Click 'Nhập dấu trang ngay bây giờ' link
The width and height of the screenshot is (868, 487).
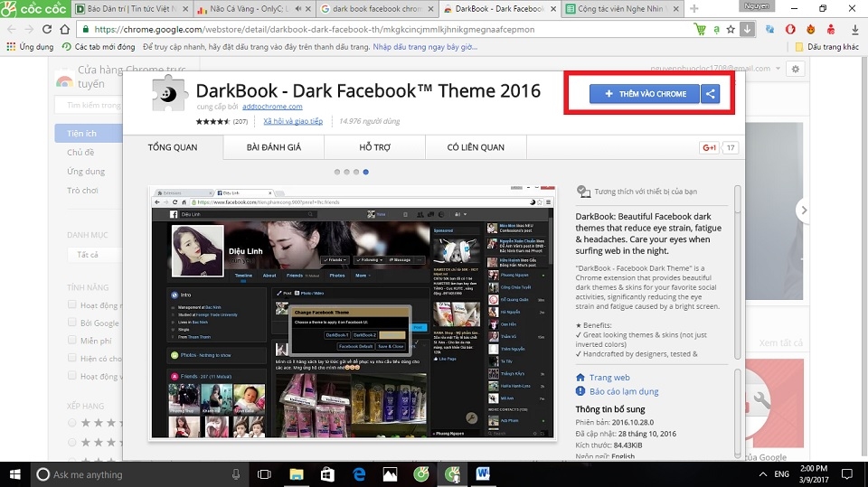(425, 47)
